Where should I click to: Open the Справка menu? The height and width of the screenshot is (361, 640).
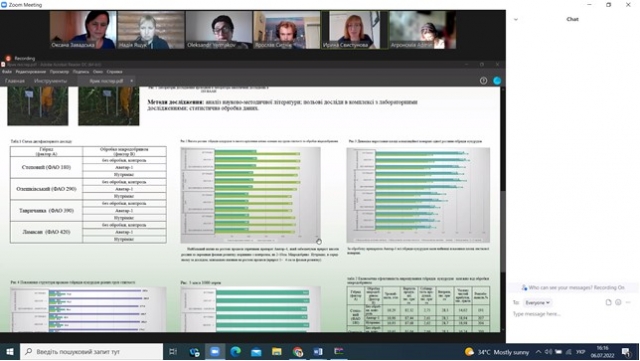114,72
